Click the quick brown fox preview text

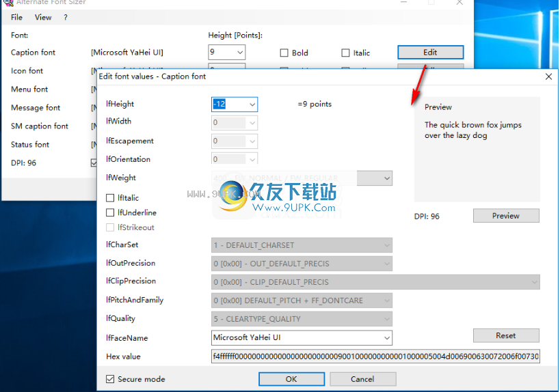(473, 130)
